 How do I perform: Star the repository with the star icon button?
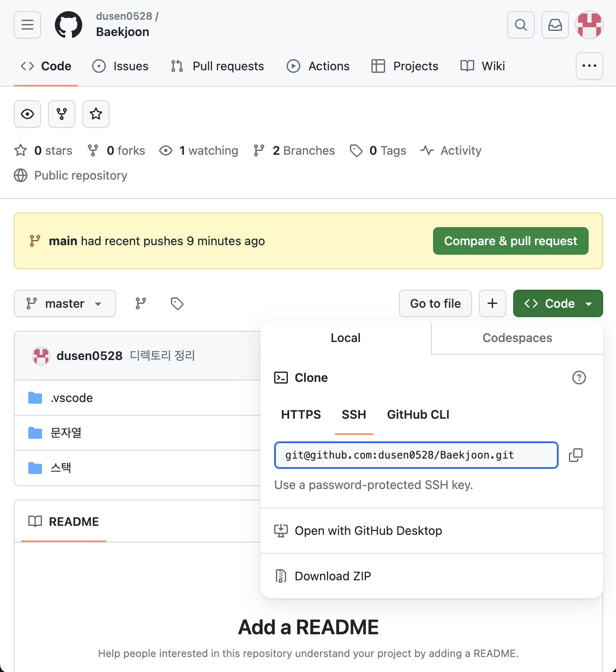[x=96, y=114]
